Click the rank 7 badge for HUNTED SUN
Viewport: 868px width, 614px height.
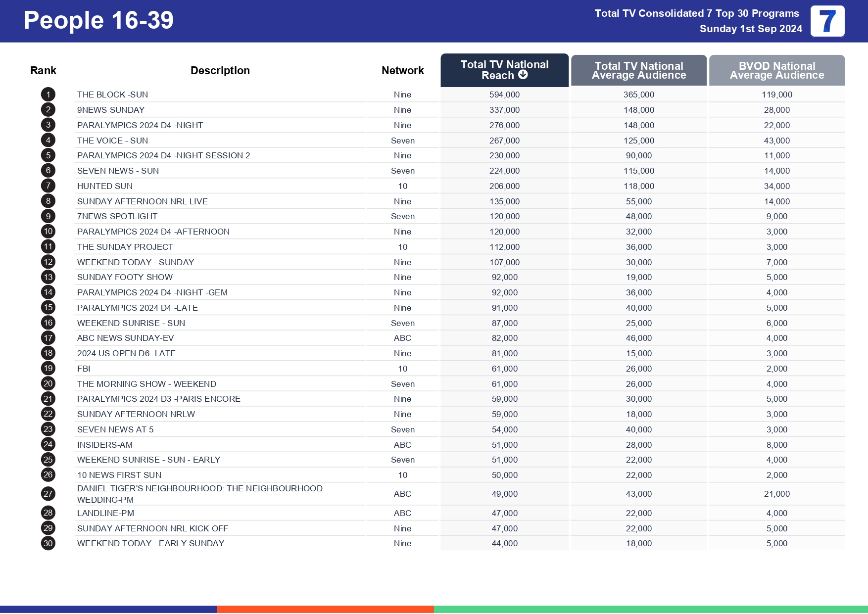click(48, 186)
